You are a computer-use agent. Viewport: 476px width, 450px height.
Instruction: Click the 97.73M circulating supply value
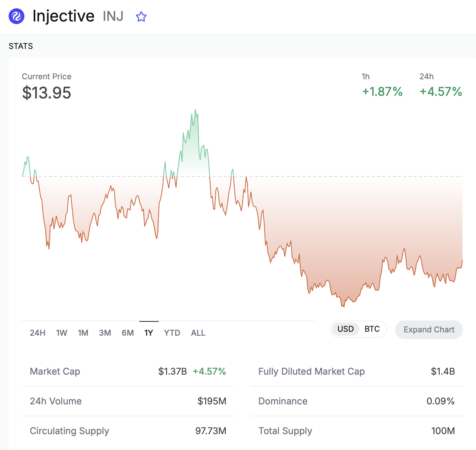(x=211, y=431)
